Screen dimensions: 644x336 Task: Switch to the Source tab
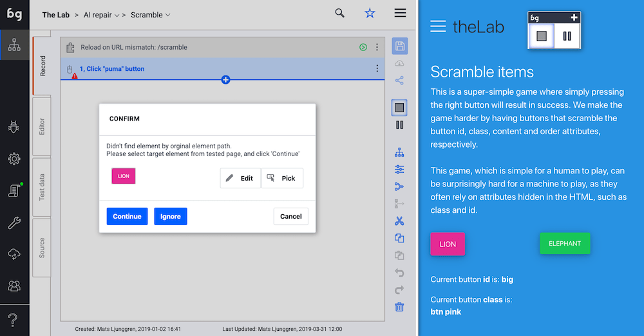pyautogui.click(x=42, y=248)
